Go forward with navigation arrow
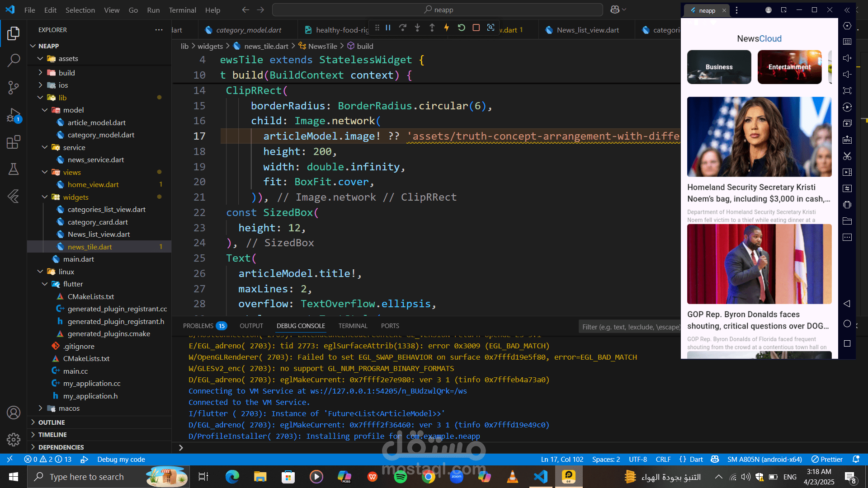Screen dimensions: 868x488 pos(260,9)
